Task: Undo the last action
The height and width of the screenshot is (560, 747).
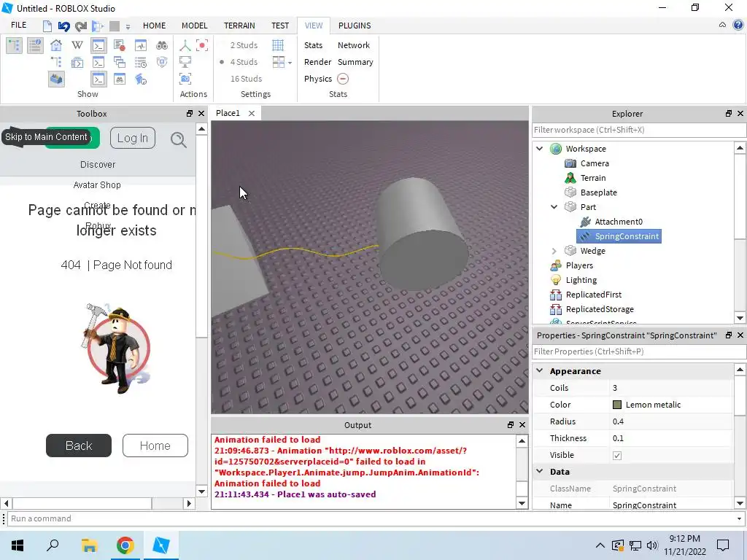Action: point(64,26)
